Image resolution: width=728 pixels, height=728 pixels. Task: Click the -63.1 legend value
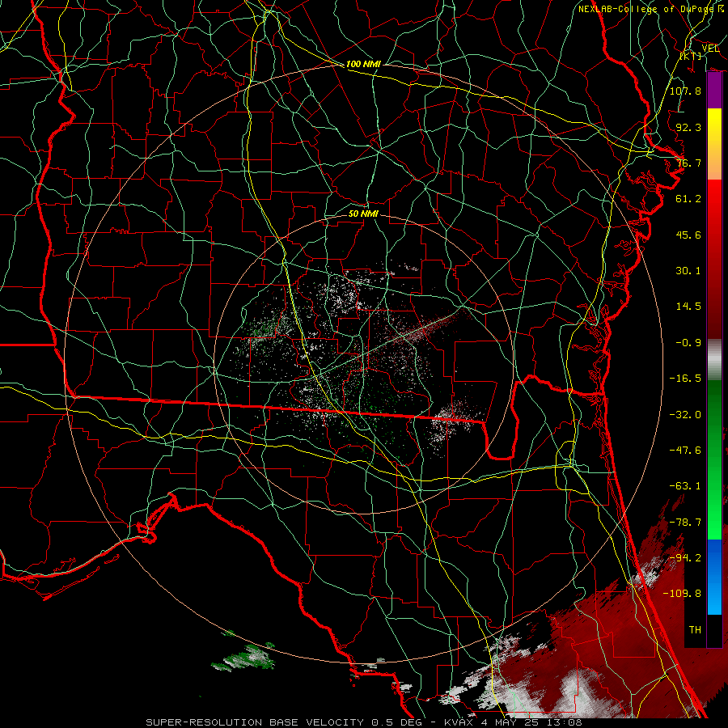pos(685,486)
